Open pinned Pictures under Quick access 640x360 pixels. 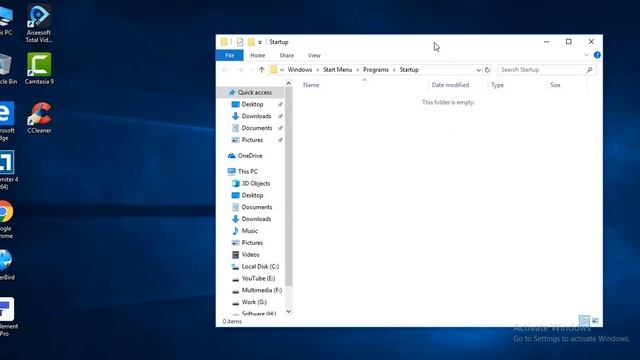pyautogui.click(x=252, y=140)
